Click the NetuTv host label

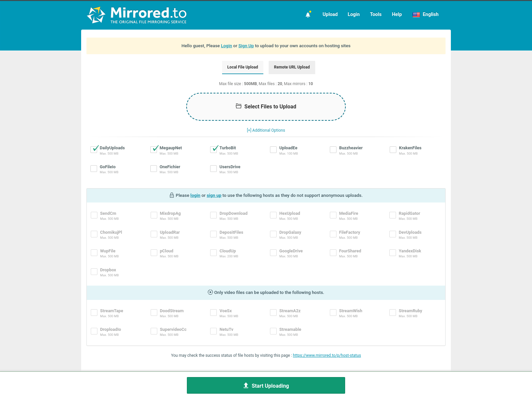(226, 330)
